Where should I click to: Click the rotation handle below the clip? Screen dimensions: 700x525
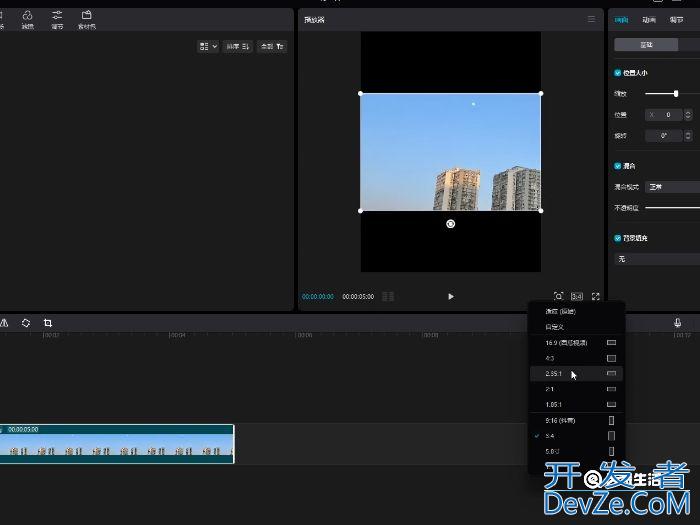pos(450,224)
